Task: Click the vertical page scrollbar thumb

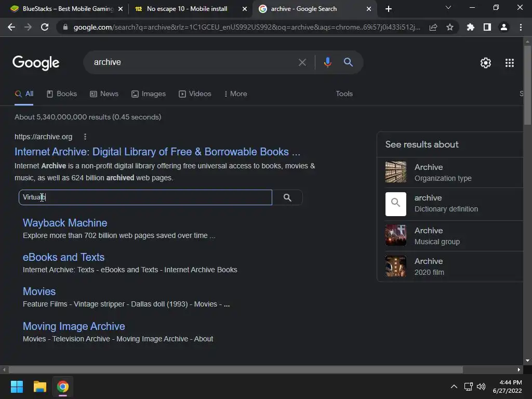Action: (527, 85)
